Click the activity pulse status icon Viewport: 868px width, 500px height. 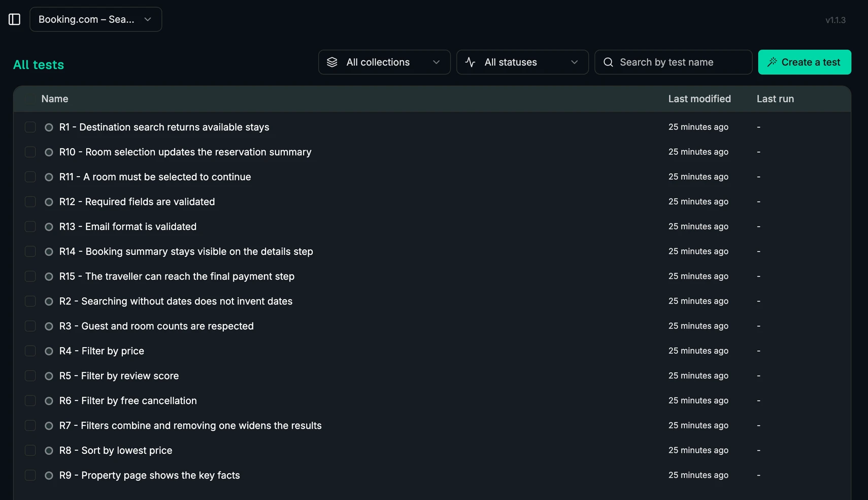click(470, 62)
